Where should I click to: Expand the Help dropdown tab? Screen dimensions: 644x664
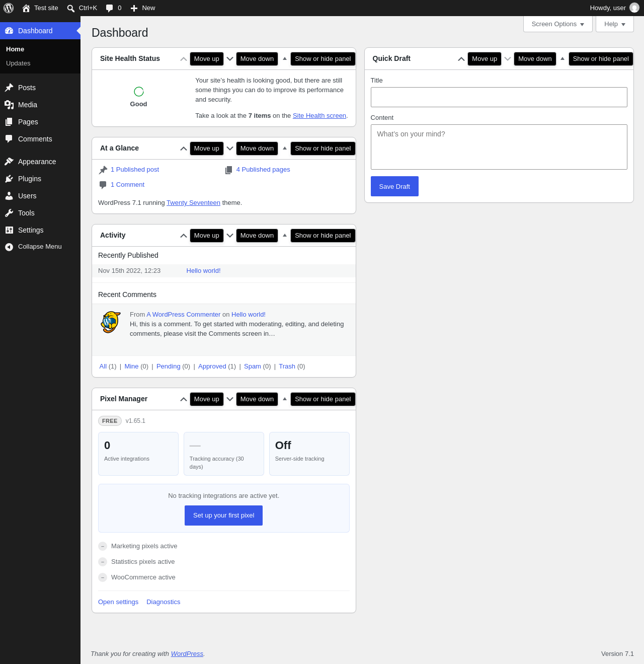(x=615, y=24)
